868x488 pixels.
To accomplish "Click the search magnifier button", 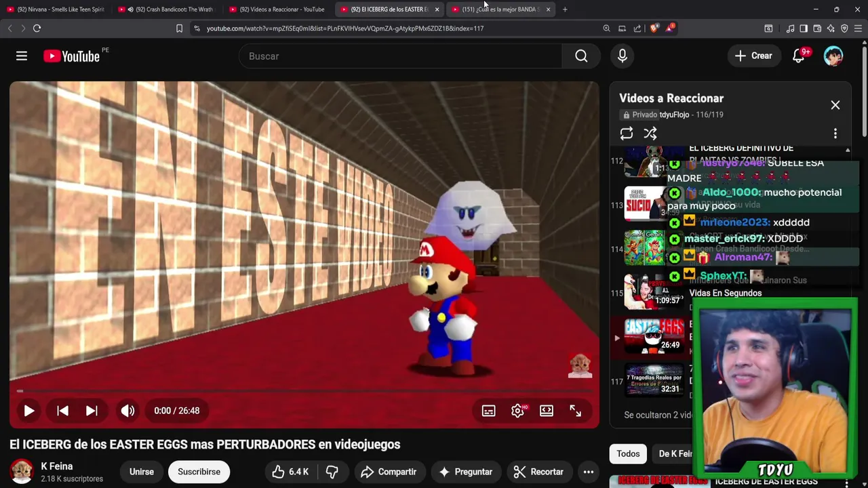I will point(581,56).
